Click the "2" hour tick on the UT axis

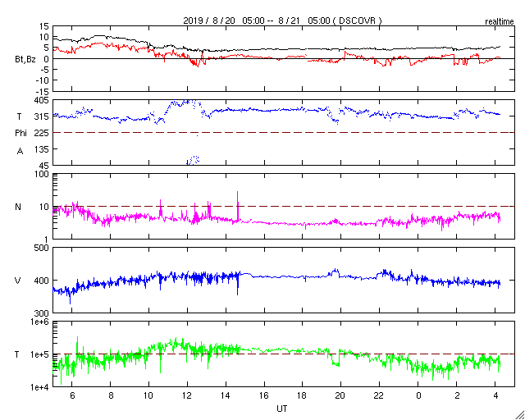click(x=458, y=395)
